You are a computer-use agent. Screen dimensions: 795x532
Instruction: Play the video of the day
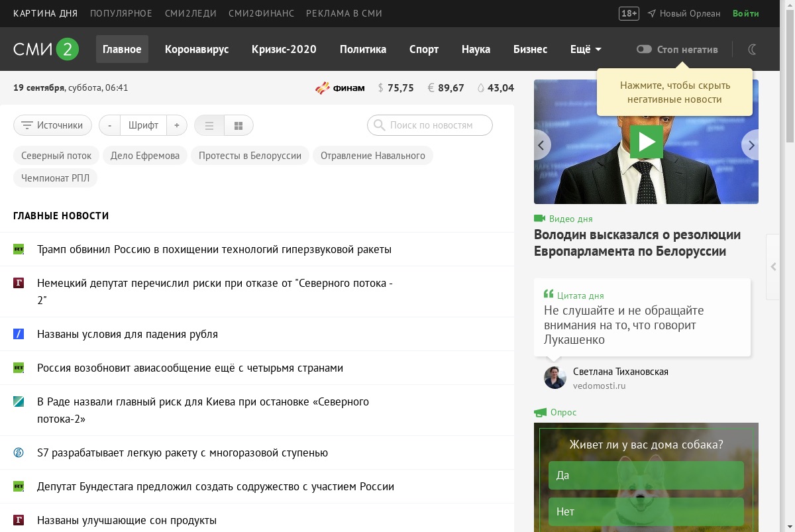pyautogui.click(x=646, y=142)
